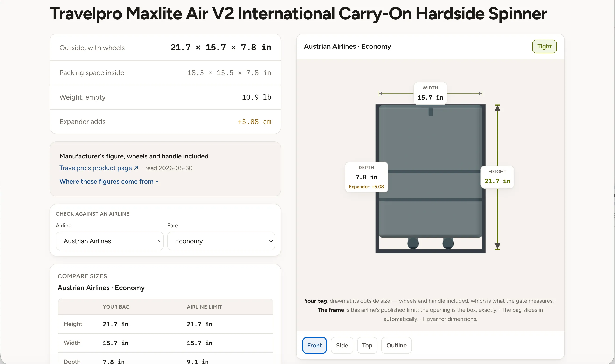The width and height of the screenshot is (615, 364).
Task: Expand 'Where these figures come from'
Action: (x=109, y=182)
